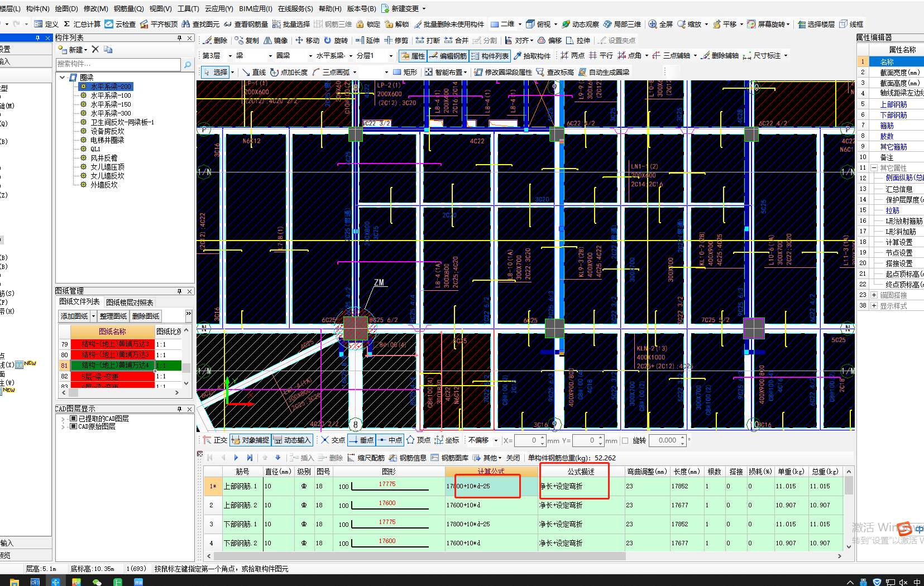The image size is (924, 586).
Task: Select the 批量选择 batch select tool
Action: [291, 24]
